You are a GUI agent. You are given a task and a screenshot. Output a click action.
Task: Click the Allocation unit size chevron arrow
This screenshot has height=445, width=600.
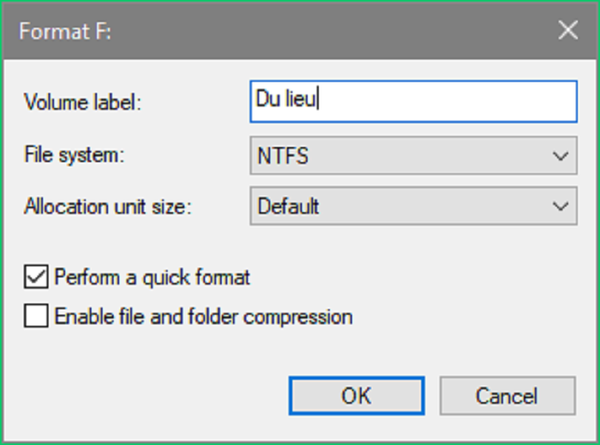(x=559, y=207)
